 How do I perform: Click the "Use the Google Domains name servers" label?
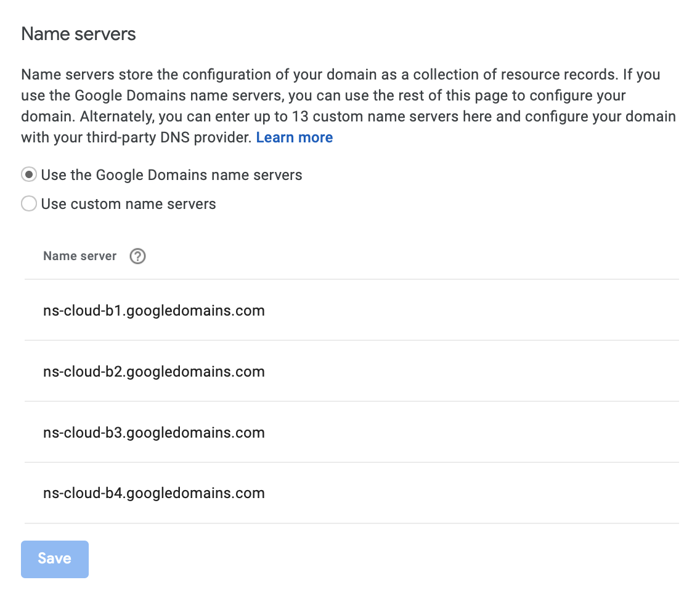171,175
